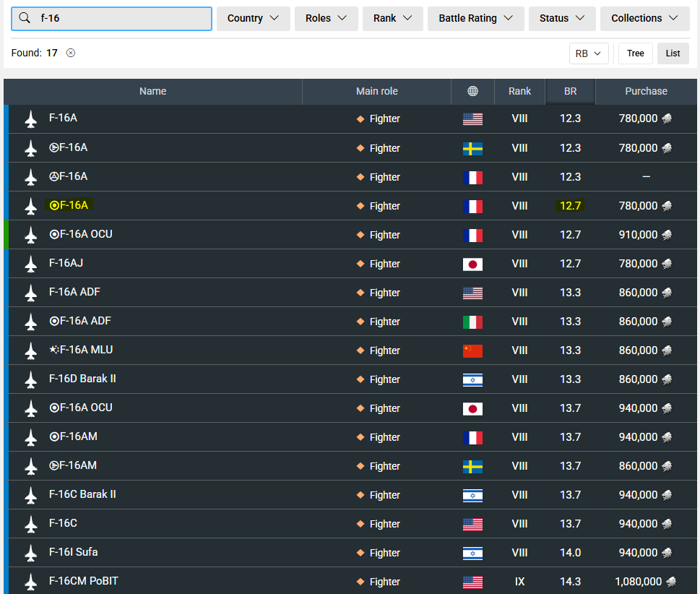Open the F-16D Barak II entry

[82, 379]
